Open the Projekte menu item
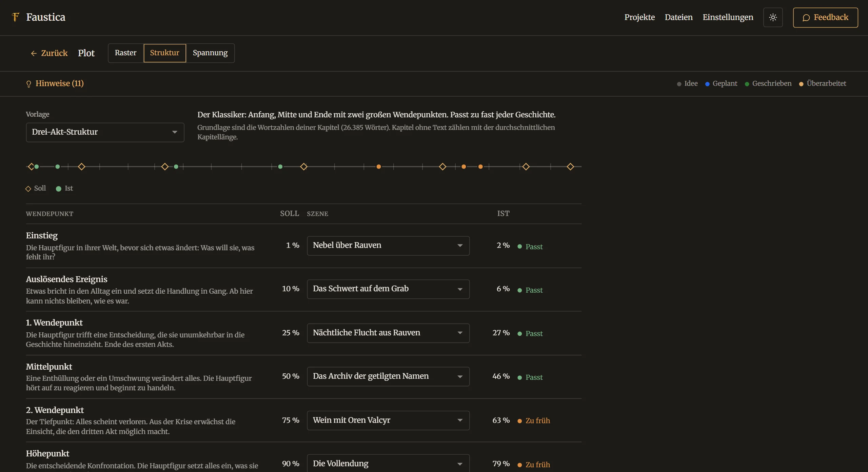Screen dimensions: 868x472 click(x=639, y=17)
